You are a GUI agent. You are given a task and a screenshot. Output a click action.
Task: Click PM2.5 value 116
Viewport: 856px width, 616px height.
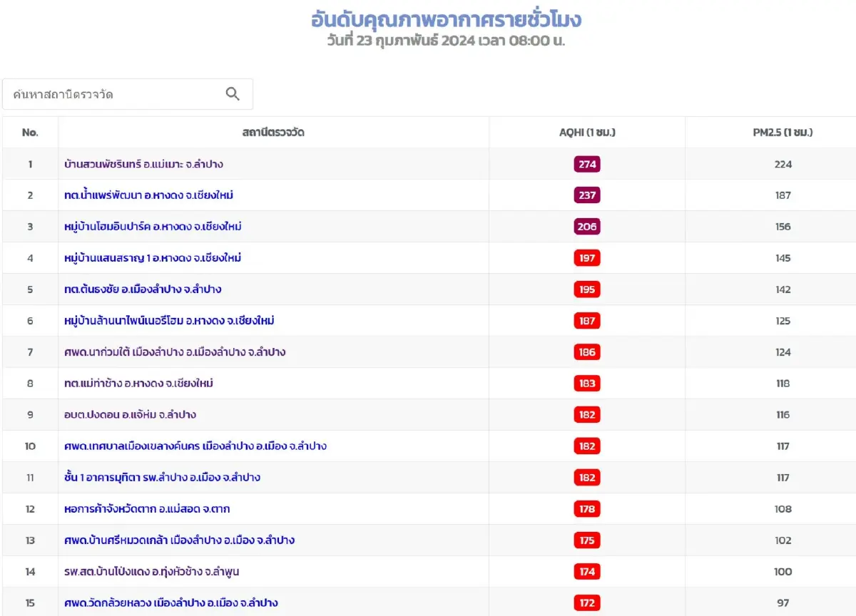[x=783, y=415]
